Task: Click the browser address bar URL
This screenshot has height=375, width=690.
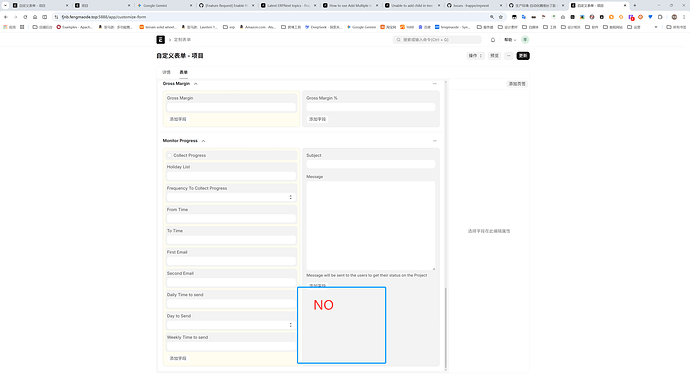Action: (104, 17)
